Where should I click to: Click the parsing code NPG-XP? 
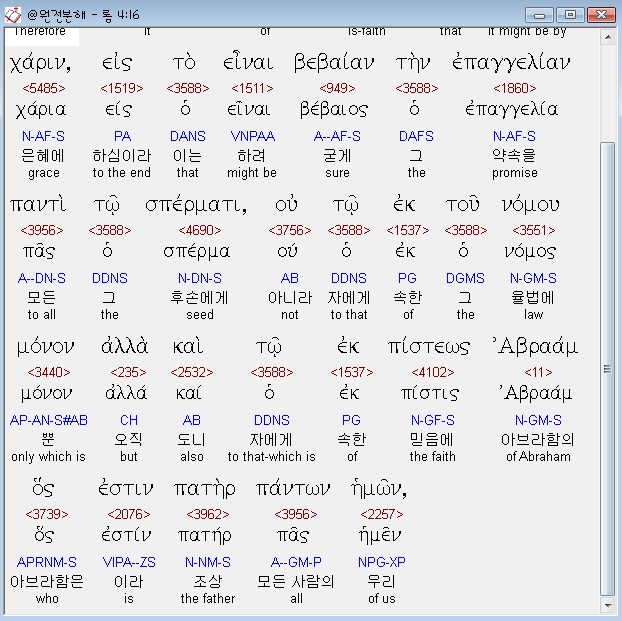pos(382,562)
